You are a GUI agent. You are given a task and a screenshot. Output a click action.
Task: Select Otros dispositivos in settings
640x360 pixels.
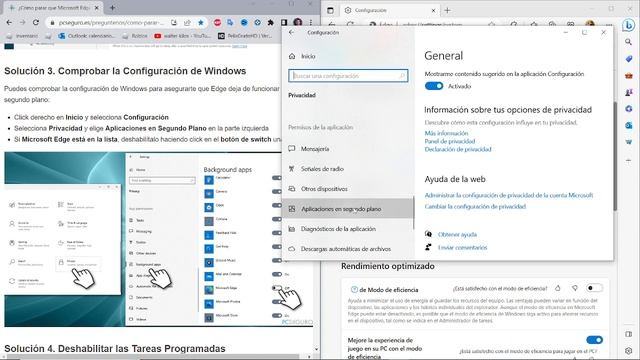click(x=348, y=189)
